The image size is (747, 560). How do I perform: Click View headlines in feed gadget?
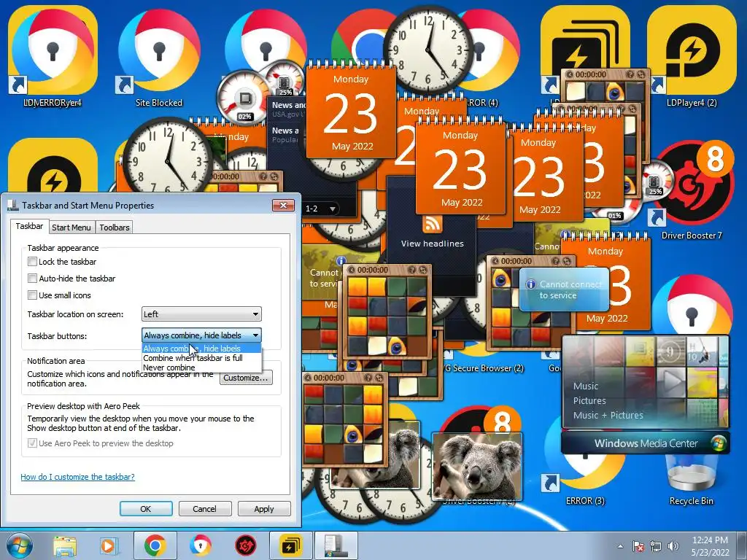click(x=432, y=244)
